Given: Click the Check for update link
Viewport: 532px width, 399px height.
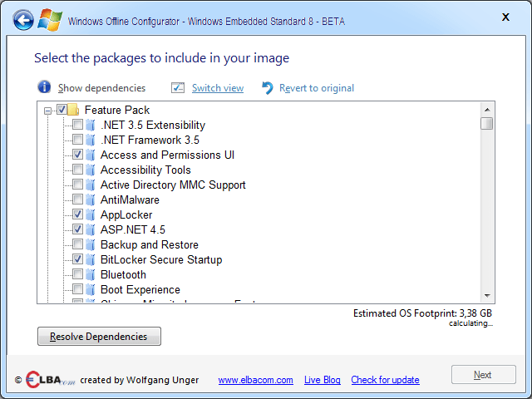Looking at the screenshot, I should click(x=385, y=380).
